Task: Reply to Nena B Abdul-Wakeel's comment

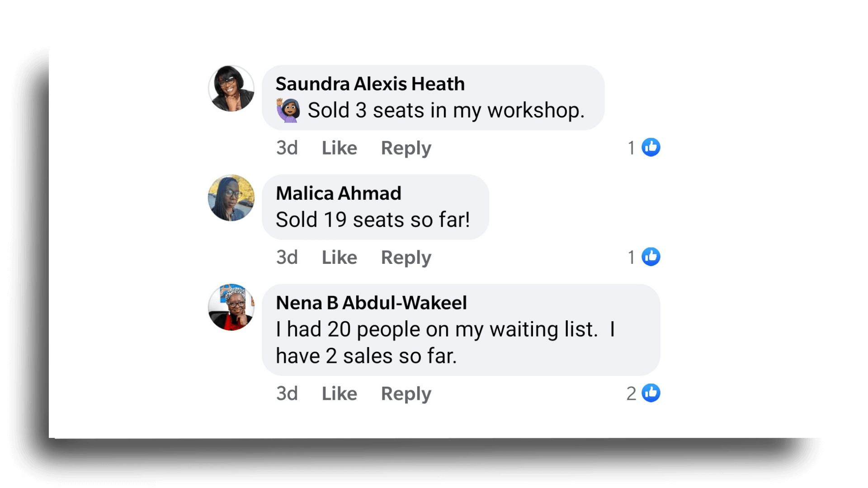Action: click(x=406, y=394)
